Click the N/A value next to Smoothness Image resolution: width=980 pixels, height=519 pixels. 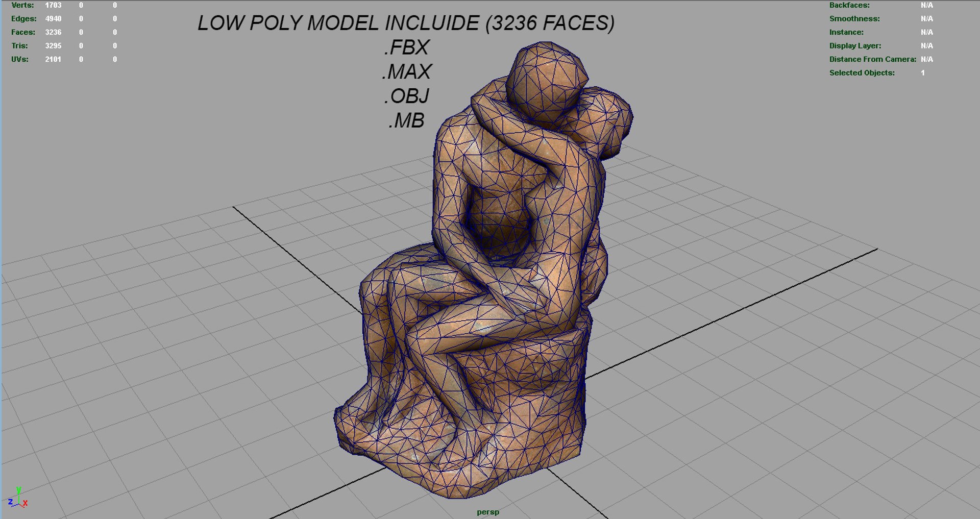[927, 19]
